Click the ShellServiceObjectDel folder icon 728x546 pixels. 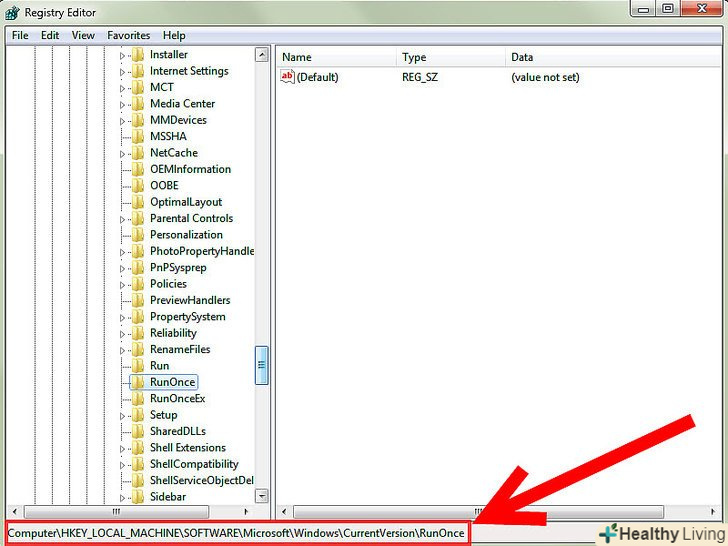click(138, 481)
